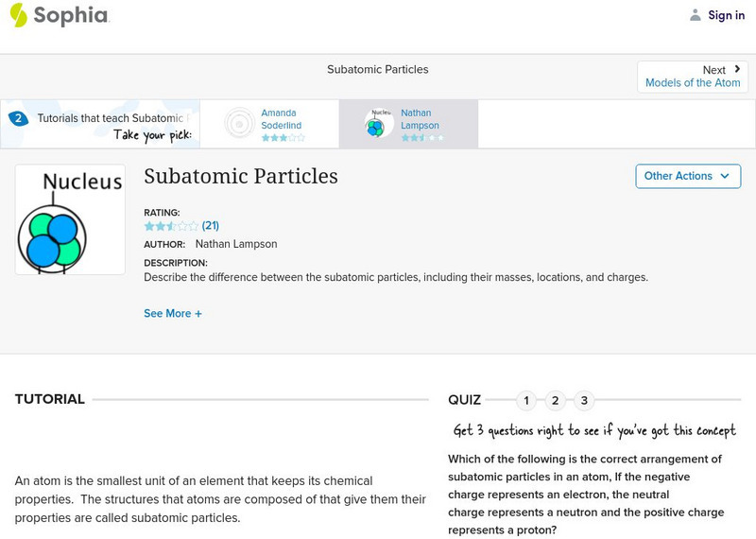
Task: Click the star rating under RATING
Action: (x=171, y=226)
